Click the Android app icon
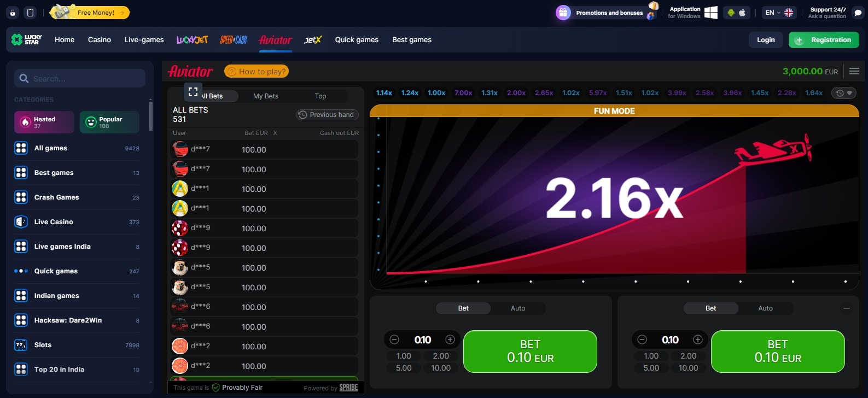This screenshot has height=398, width=868. pyautogui.click(x=731, y=13)
